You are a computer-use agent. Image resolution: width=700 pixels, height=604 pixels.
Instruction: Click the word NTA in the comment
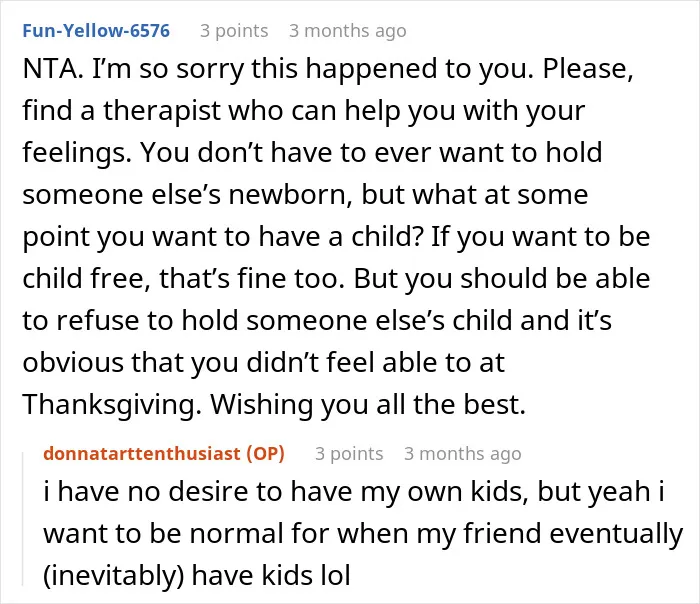[x=49, y=69]
